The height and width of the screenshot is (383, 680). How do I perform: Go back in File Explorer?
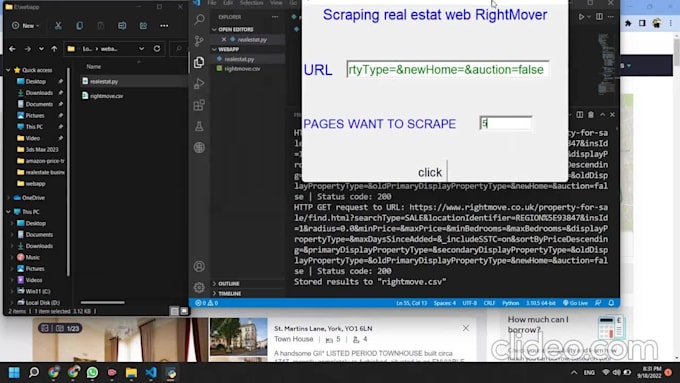[x=12, y=49]
